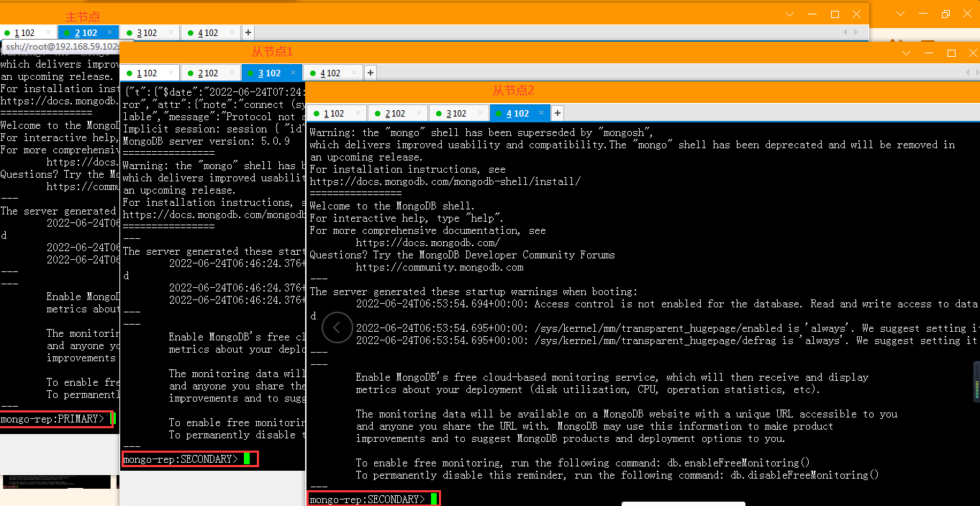Click tab scroll-left arrow in PRIMARY window
Screen dimensions: 980x506
pyautogui.click(x=846, y=32)
